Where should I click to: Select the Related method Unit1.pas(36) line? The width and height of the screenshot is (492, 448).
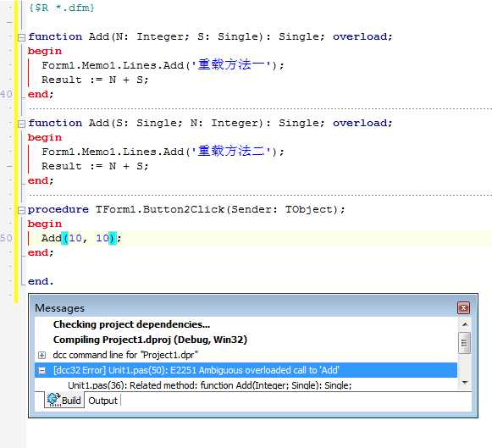(x=210, y=385)
